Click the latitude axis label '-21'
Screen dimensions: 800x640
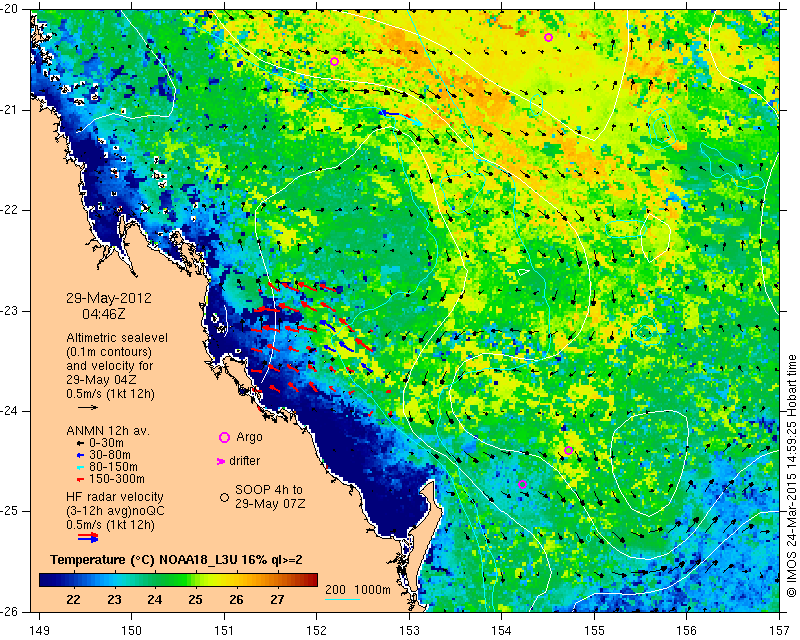tap(10, 110)
